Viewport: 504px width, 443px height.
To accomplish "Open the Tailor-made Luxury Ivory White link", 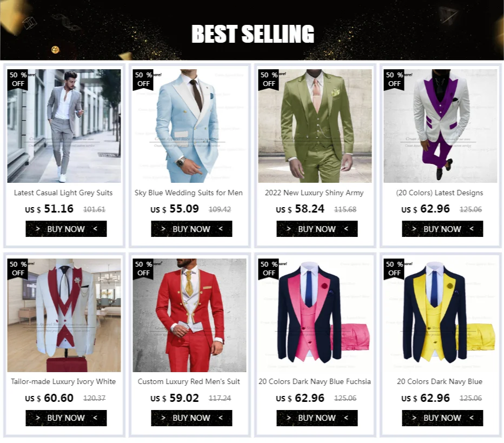I will (x=63, y=381).
